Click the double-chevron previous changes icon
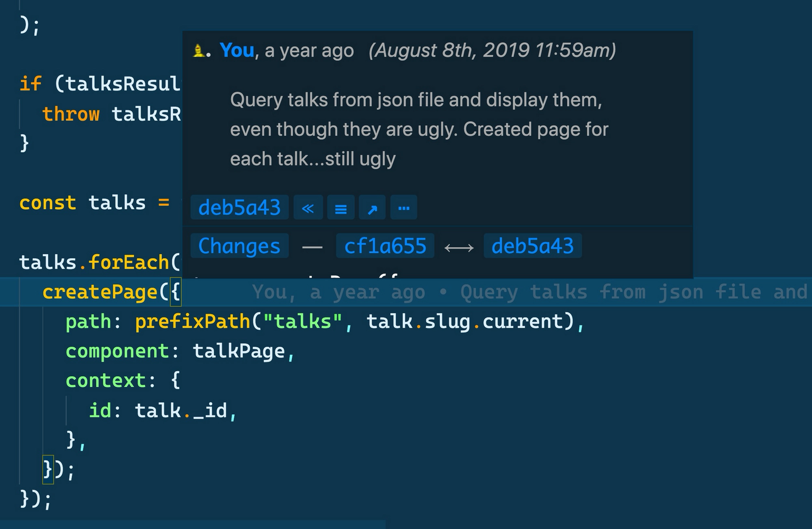Screen dimensions: 812x529 tap(308, 208)
